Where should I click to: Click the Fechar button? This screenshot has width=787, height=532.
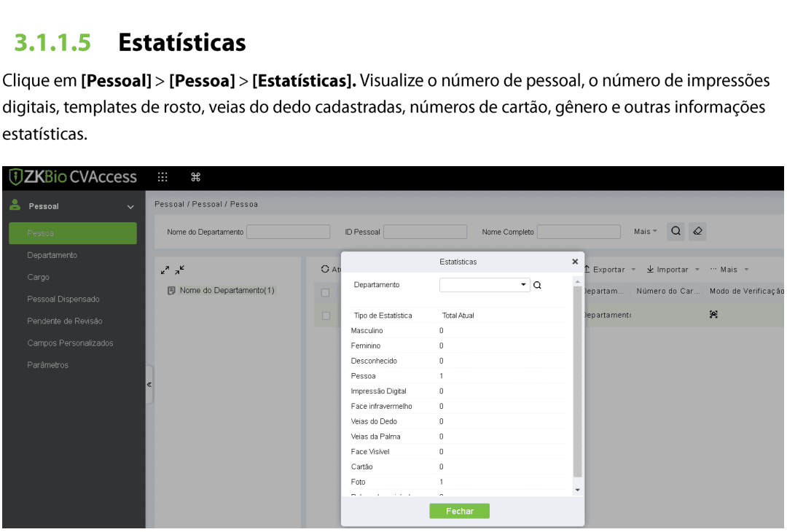pyautogui.click(x=460, y=511)
